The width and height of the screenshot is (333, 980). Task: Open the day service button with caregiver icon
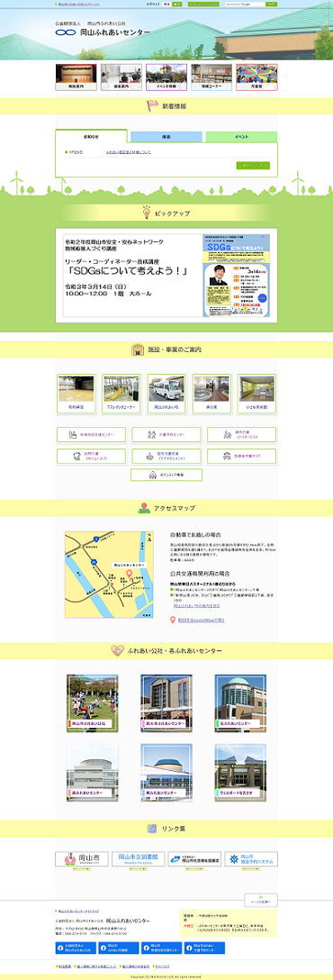click(x=242, y=434)
